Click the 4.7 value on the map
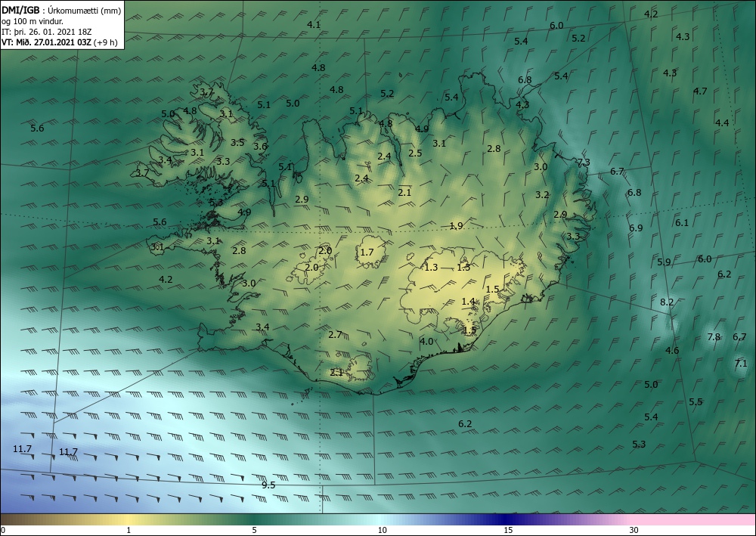This screenshot has width=756, height=536. pos(700,91)
